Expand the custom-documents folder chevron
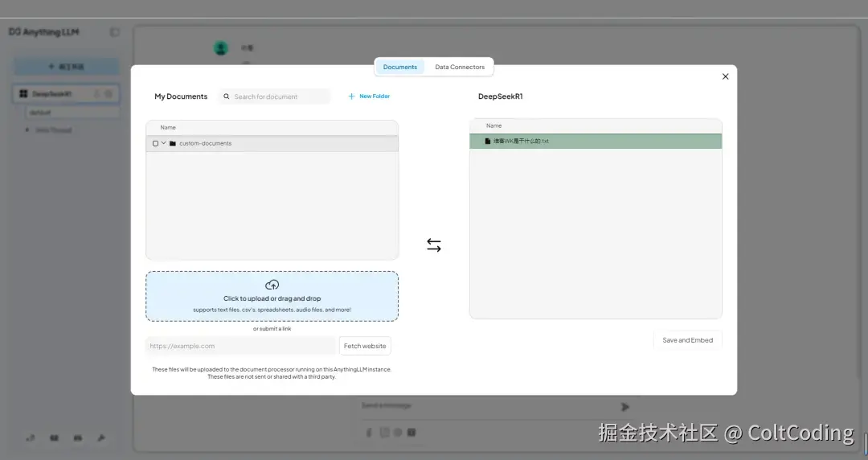This screenshot has height=460, width=868. click(x=163, y=143)
